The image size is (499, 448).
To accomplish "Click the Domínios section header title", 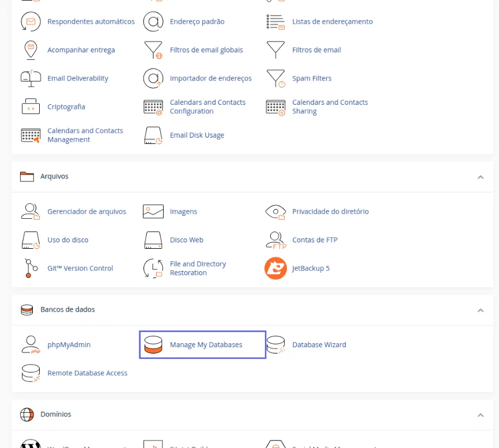I will (56, 414).
